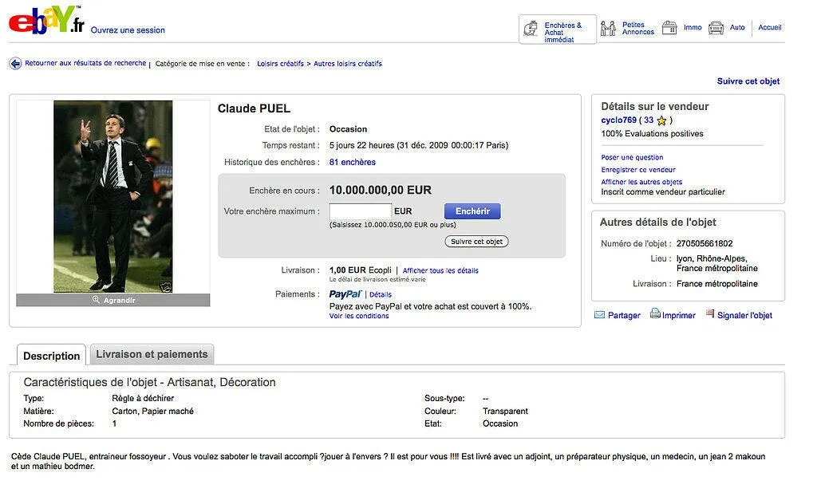This screenshot has width=817, height=504.
Task: Open the Accueil menu item
Action: point(769,26)
